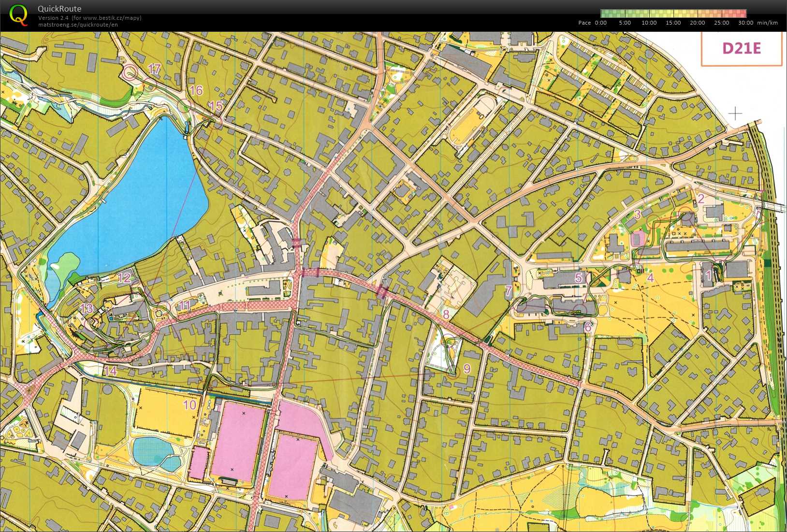Select control number 10 label

pyautogui.click(x=189, y=405)
